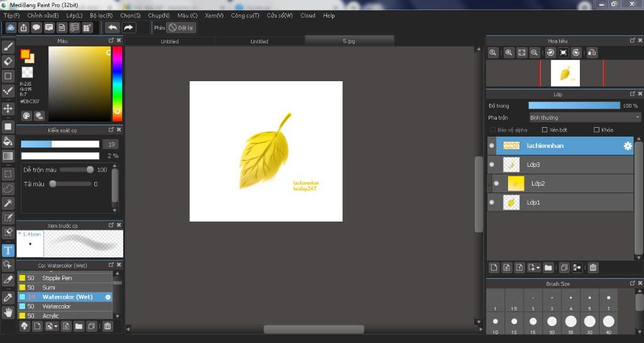The width and height of the screenshot is (644, 343).
Task: Activate the Text tool
Action: pyautogui.click(x=8, y=250)
